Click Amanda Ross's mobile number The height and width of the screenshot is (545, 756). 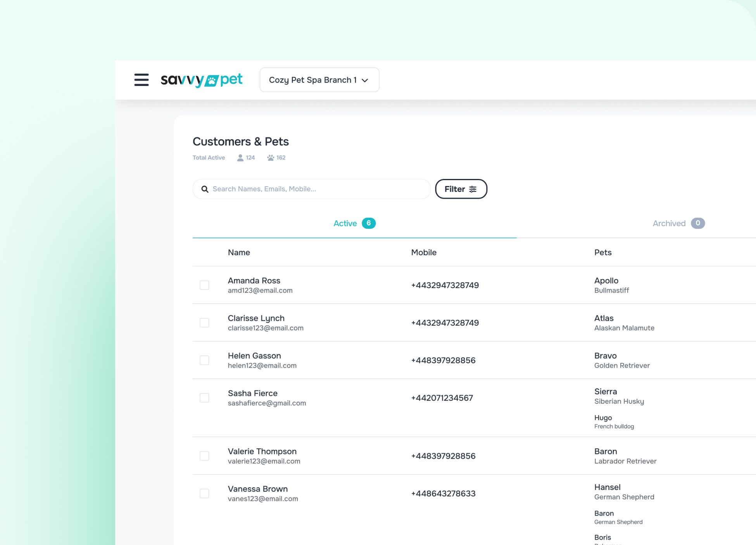point(445,285)
